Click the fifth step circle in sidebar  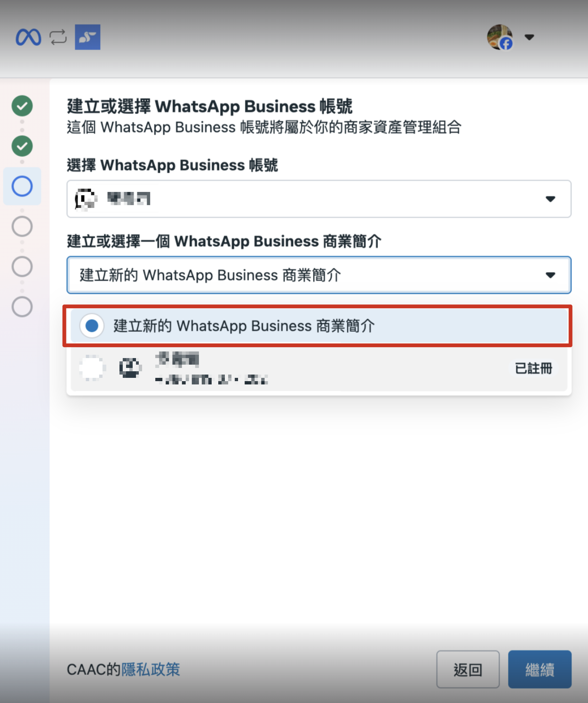(22, 266)
